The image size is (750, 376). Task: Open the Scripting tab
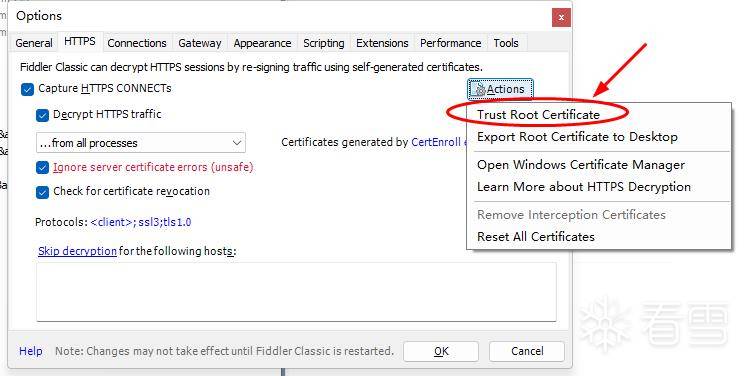pyautogui.click(x=323, y=43)
